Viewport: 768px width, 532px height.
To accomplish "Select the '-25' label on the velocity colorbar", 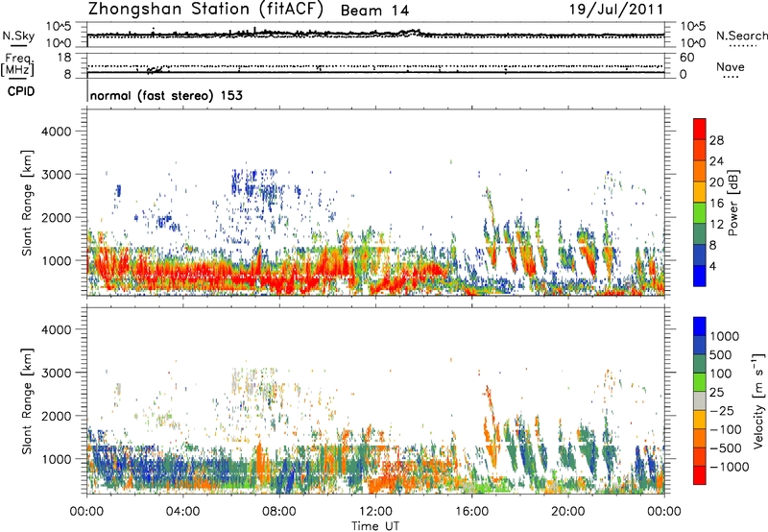I will pos(722,411).
